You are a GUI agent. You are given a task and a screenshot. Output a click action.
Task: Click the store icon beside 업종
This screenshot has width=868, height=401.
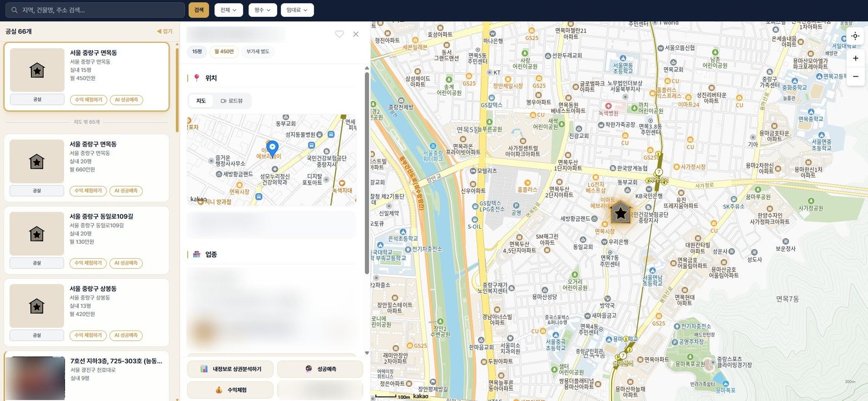tap(196, 254)
